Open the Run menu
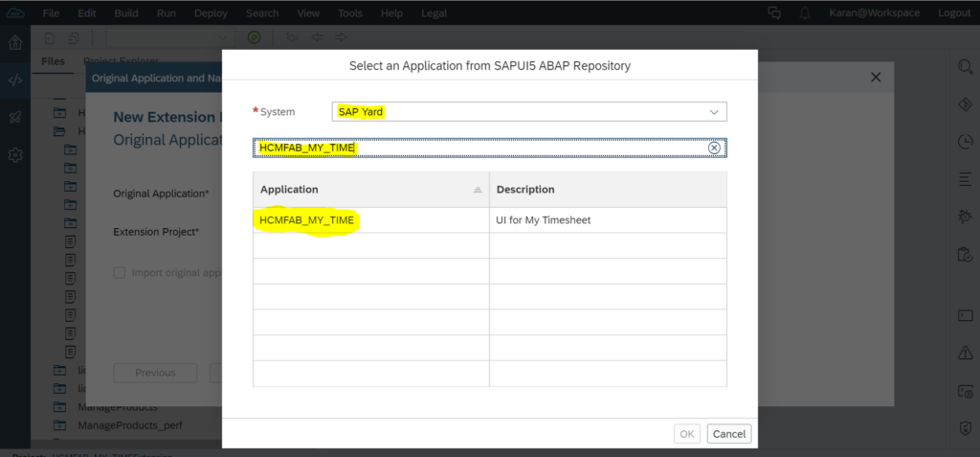Image resolution: width=980 pixels, height=457 pixels. [167, 13]
